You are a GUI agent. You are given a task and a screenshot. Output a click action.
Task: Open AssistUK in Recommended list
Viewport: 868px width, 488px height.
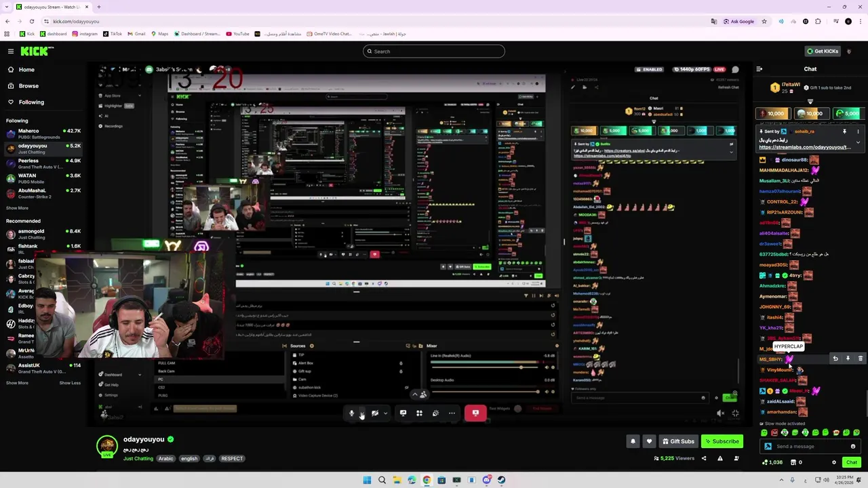point(43,368)
